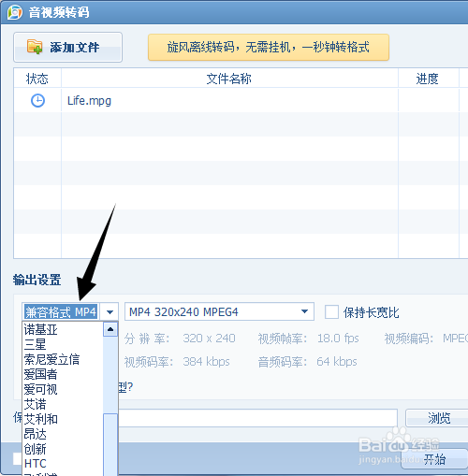Viewport: 468px width, 476px height.
Task: Click the 进度 column header
Action: pyautogui.click(x=428, y=79)
